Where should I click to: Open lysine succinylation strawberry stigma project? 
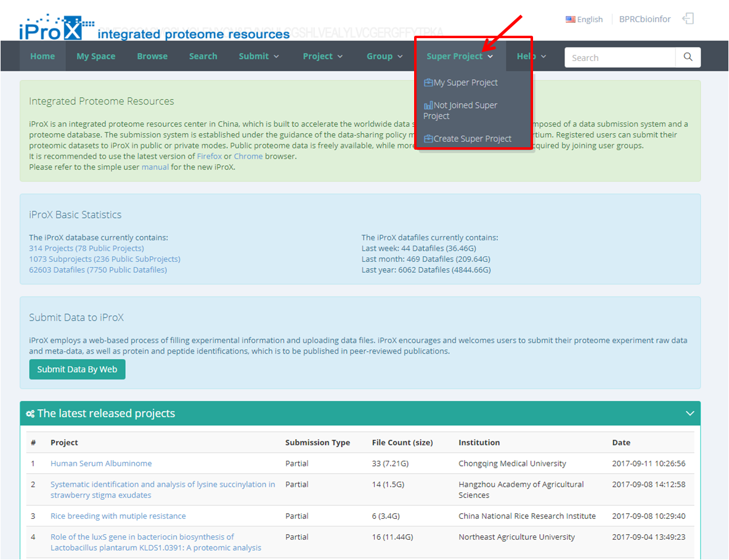coord(163,490)
